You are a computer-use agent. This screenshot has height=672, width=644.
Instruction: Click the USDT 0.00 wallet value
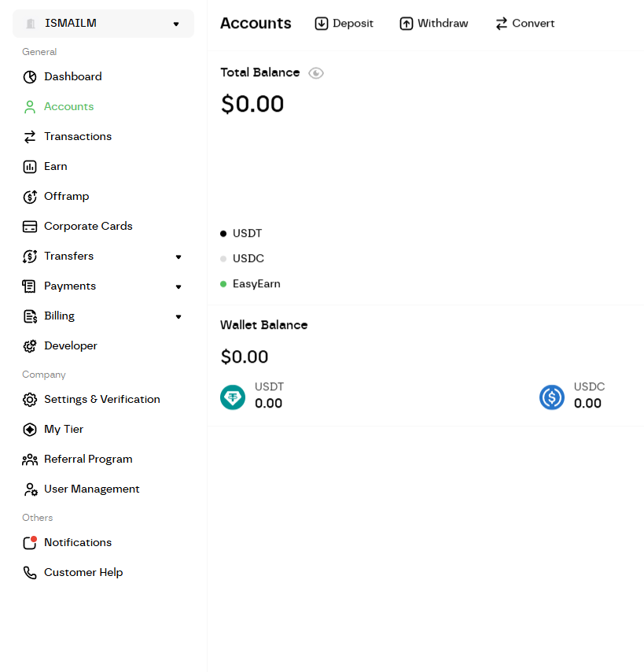[268, 404]
